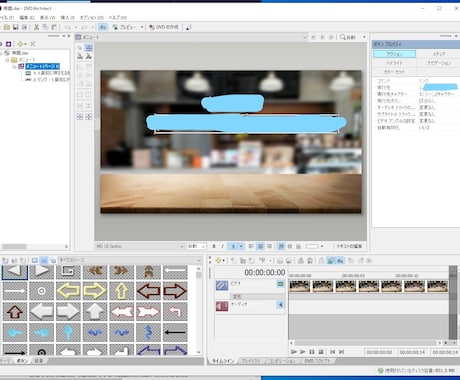This screenshot has height=380, width=460.
Task: Click the Cut scissors icon
Action: (36, 27)
